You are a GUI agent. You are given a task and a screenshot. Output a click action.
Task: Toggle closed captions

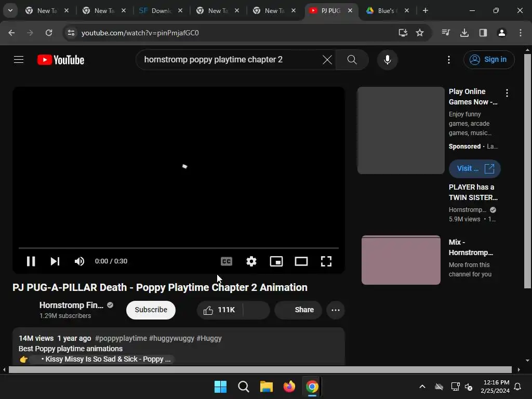(x=227, y=261)
